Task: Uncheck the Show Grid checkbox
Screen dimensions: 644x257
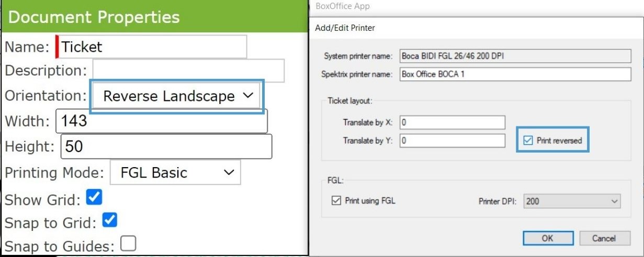Action: tap(94, 197)
